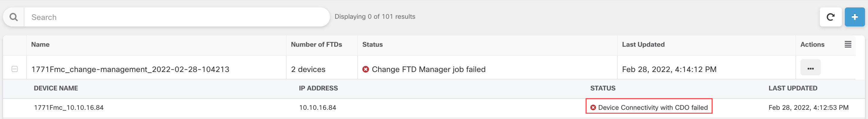The height and width of the screenshot is (119, 868).
Task: Click red error icon beside Change FTD Manager
Action: click(365, 69)
